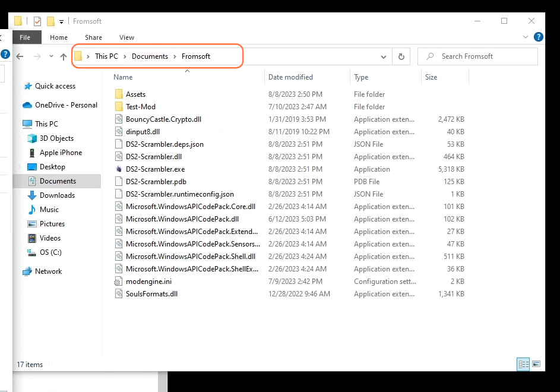Viewport: 560px width, 392px height.
Task: Select the BouncyCastle.Crypto.dll file icon
Action: pos(119,119)
